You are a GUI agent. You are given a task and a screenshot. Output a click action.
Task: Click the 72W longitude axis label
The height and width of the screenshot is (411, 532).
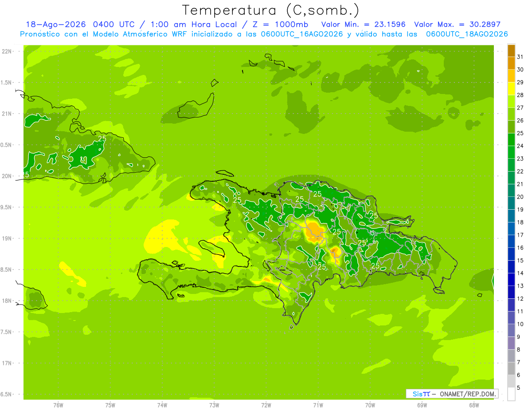266,405
